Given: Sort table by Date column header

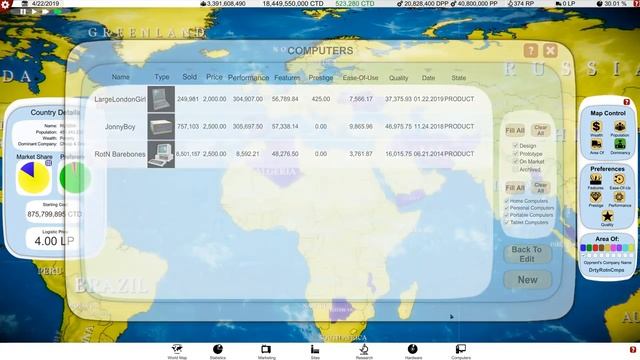Looking at the screenshot, I should [428, 78].
